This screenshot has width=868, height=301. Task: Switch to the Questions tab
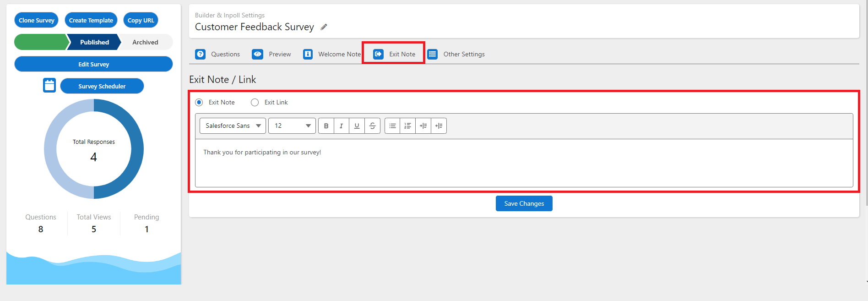point(217,54)
